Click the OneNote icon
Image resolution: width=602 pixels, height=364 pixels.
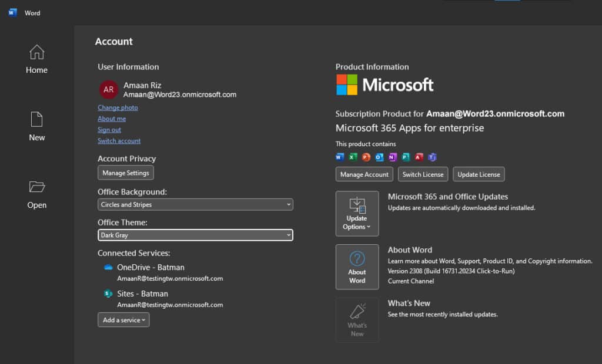click(391, 157)
